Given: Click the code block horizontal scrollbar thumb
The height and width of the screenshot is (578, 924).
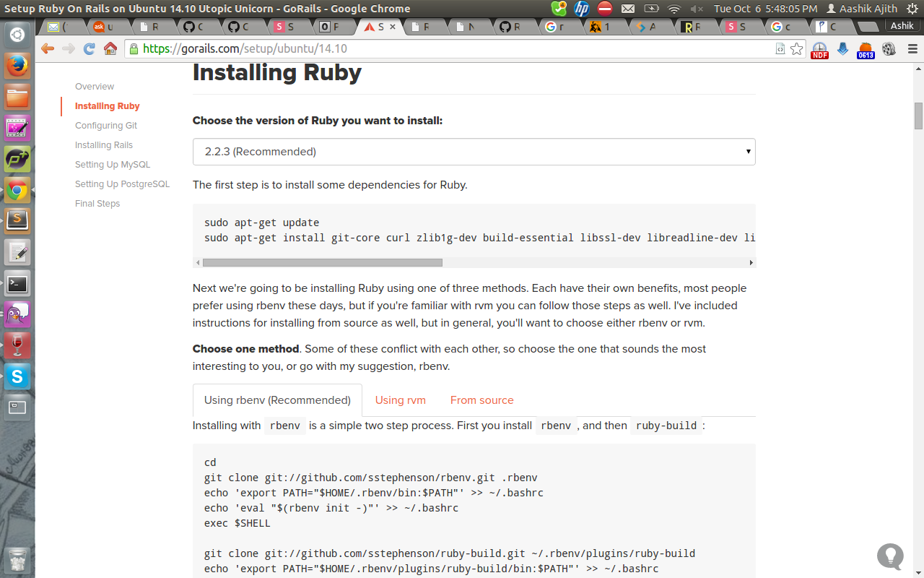Looking at the screenshot, I should pyautogui.click(x=322, y=263).
